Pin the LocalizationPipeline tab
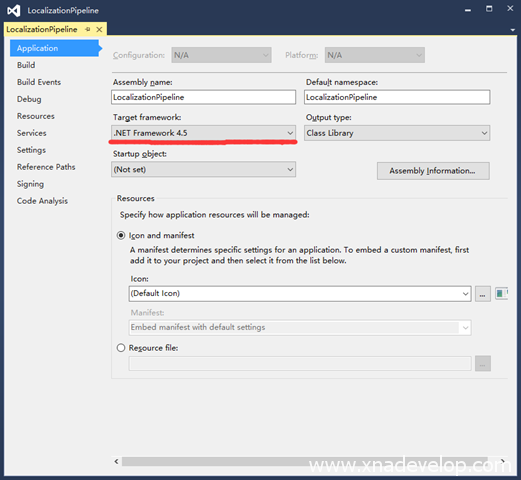The height and width of the screenshot is (480, 521). click(88, 29)
